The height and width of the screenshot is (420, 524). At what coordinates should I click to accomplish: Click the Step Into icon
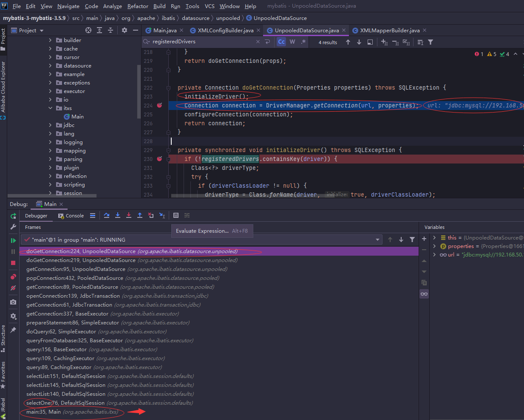pyautogui.click(x=118, y=216)
